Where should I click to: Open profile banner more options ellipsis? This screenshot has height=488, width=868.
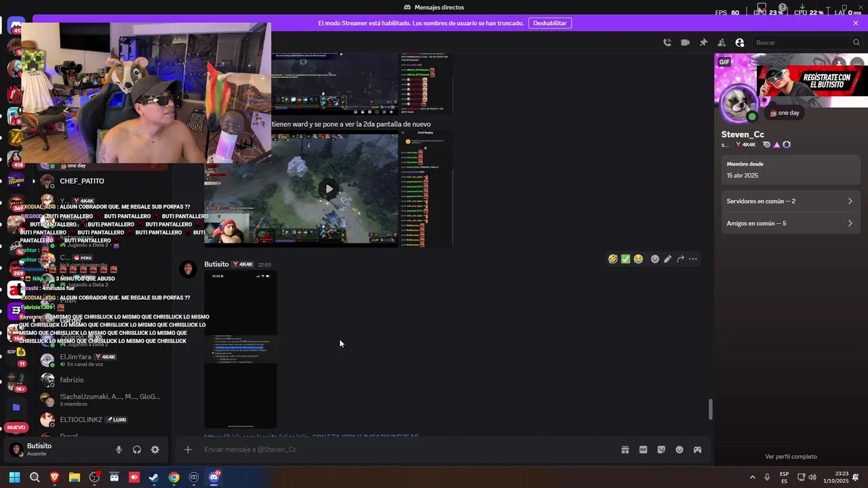coord(857,62)
